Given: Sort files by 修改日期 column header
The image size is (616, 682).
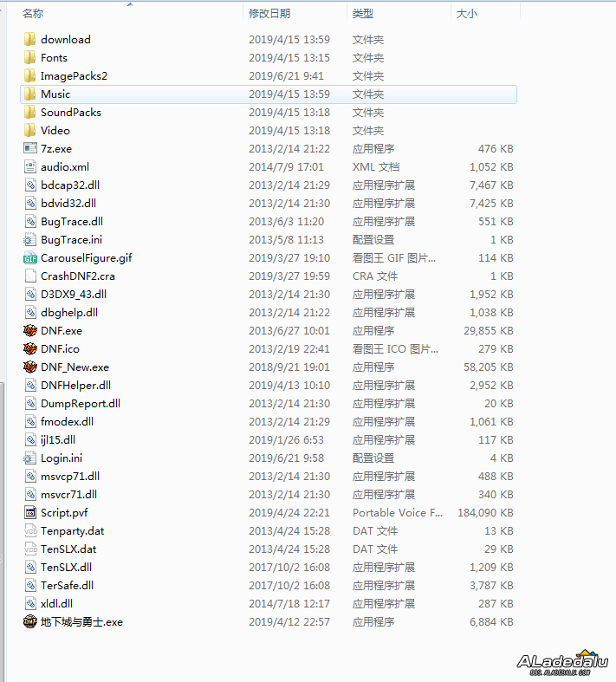Looking at the screenshot, I should coord(269,14).
